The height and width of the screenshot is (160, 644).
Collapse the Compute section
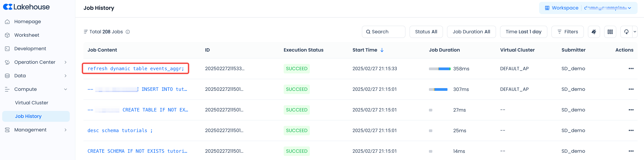point(66,89)
